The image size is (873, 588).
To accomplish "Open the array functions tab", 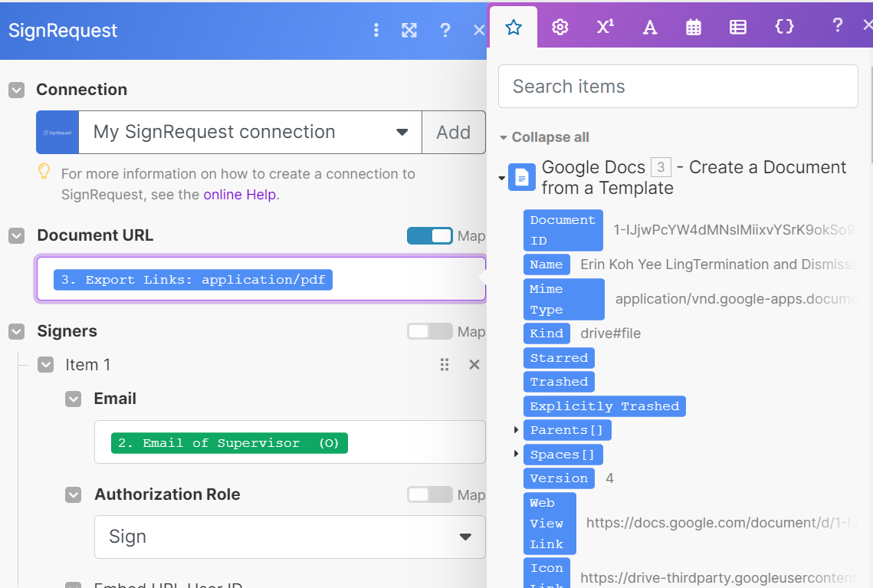I will pos(738,27).
